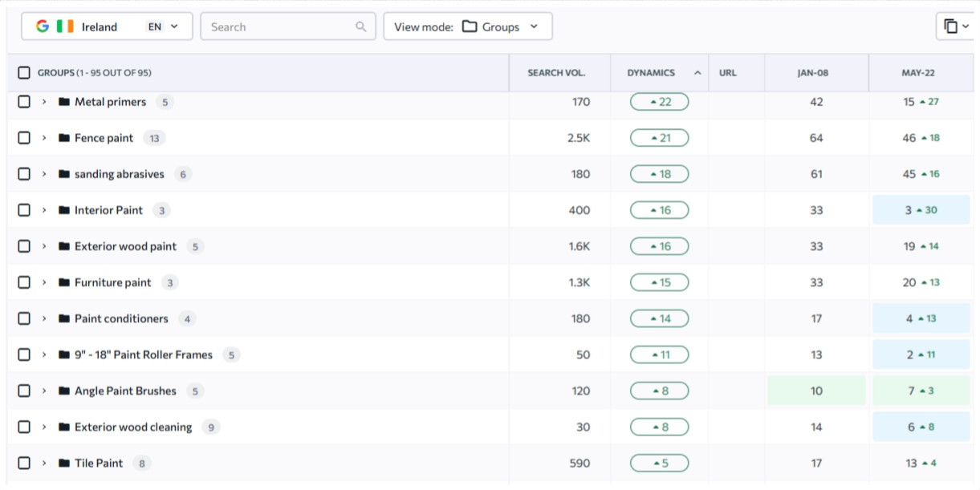
Task: Click the Fence paint folder icon
Action: click(x=64, y=138)
